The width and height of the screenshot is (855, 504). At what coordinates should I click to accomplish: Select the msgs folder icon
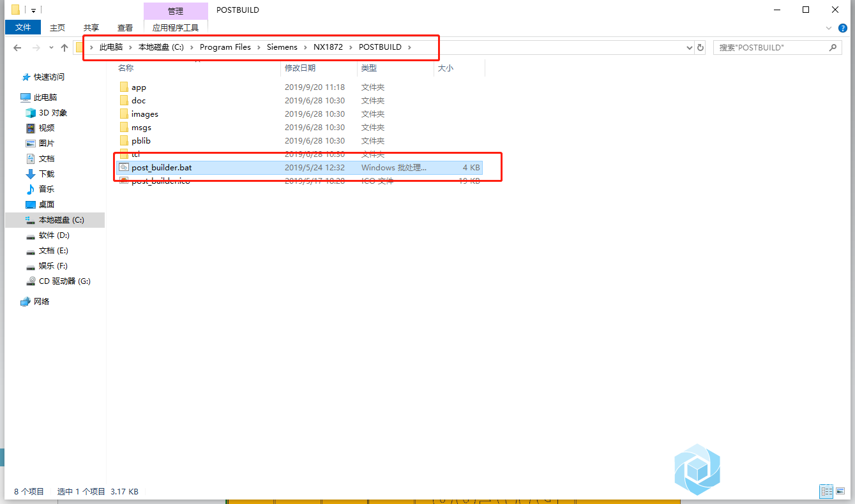point(124,127)
